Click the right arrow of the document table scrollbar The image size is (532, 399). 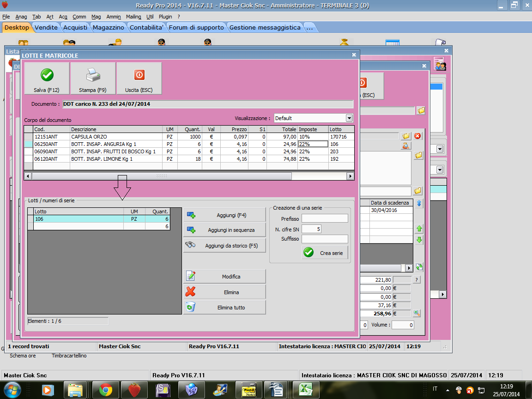351,176
